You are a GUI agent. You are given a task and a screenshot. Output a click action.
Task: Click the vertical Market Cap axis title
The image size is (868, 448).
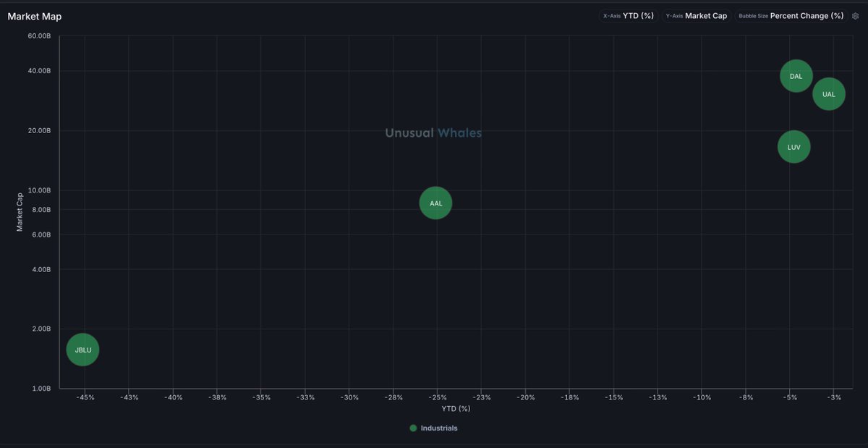click(20, 211)
